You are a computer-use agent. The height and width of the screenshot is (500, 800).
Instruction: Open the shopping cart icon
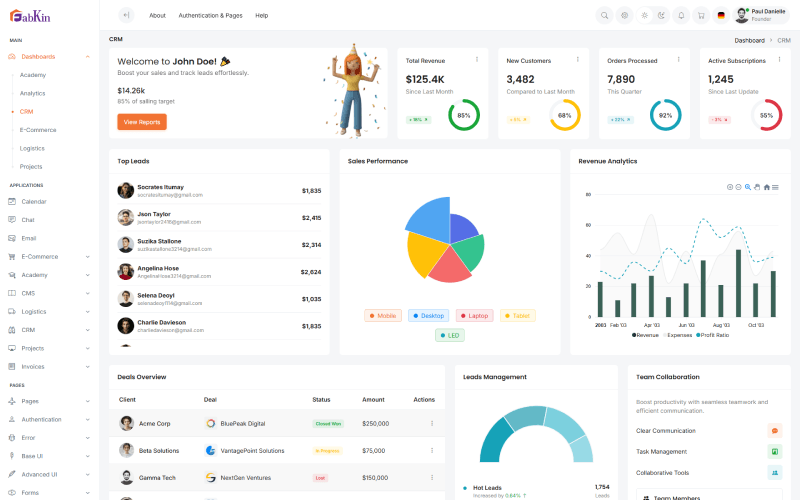point(700,15)
